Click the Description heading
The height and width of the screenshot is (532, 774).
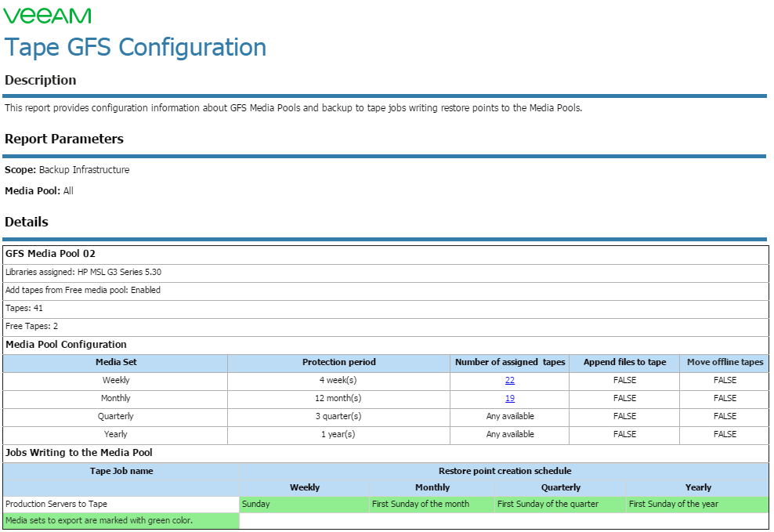tap(41, 80)
